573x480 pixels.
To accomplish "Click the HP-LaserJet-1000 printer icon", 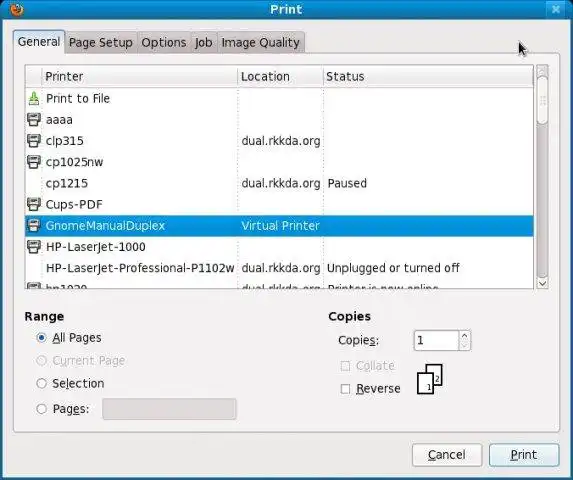I will (34, 247).
